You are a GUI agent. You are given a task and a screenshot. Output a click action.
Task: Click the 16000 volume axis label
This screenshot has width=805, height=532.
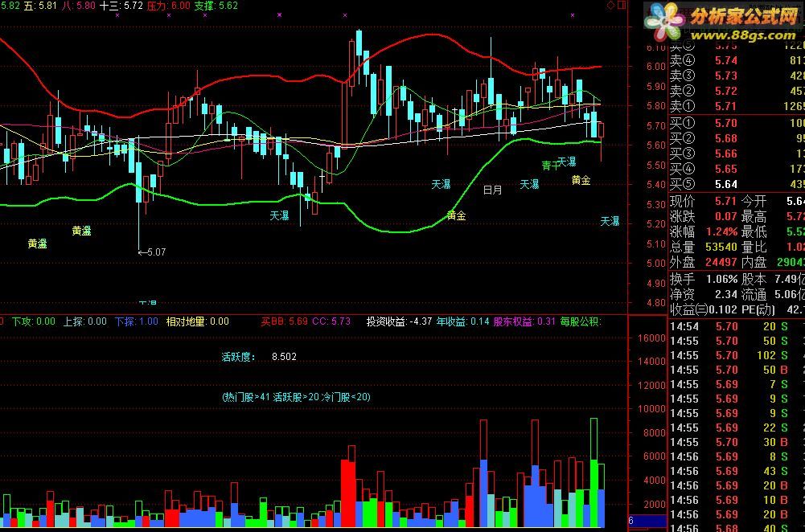651,338
